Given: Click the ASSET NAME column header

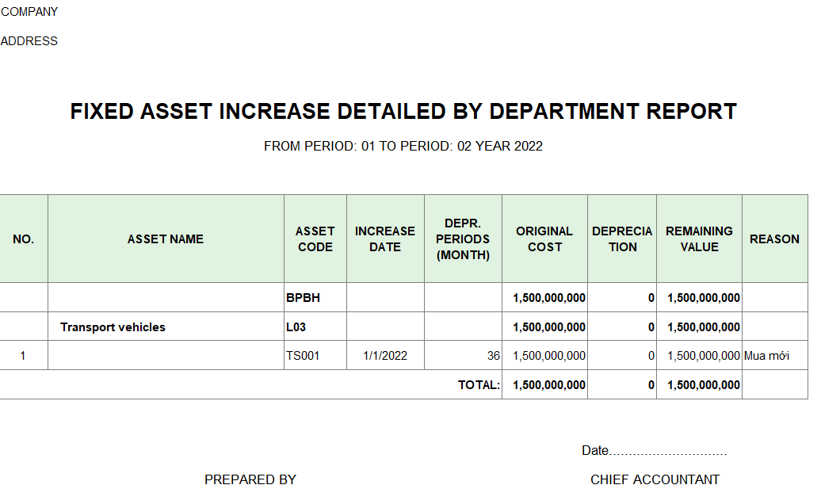Looking at the screenshot, I should tap(166, 239).
